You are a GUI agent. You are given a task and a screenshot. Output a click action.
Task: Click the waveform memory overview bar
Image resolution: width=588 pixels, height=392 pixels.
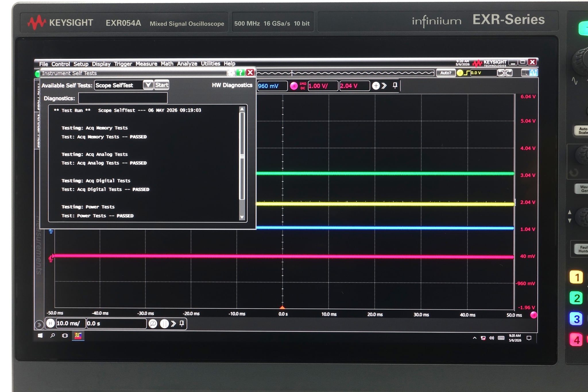(x=345, y=73)
